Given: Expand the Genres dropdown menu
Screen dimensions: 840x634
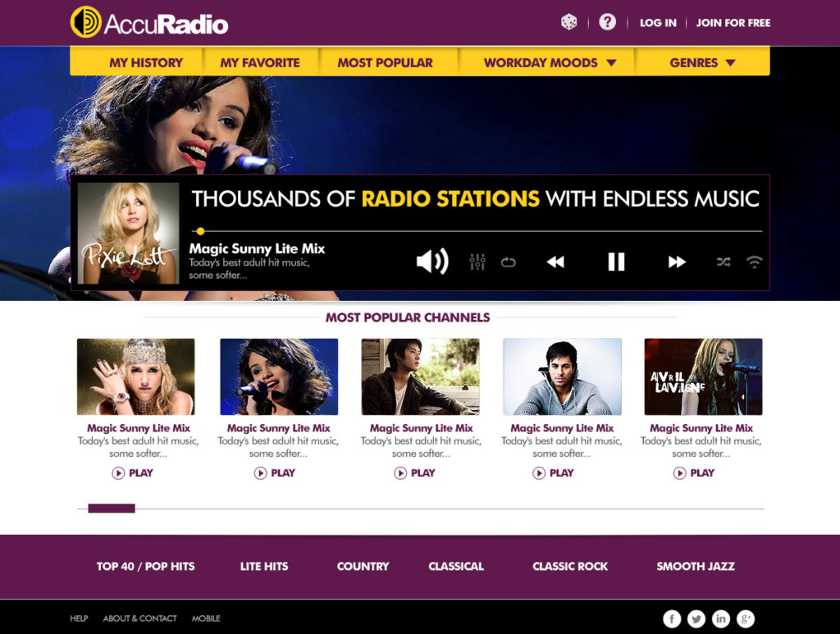Looking at the screenshot, I should click(x=702, y=62).
